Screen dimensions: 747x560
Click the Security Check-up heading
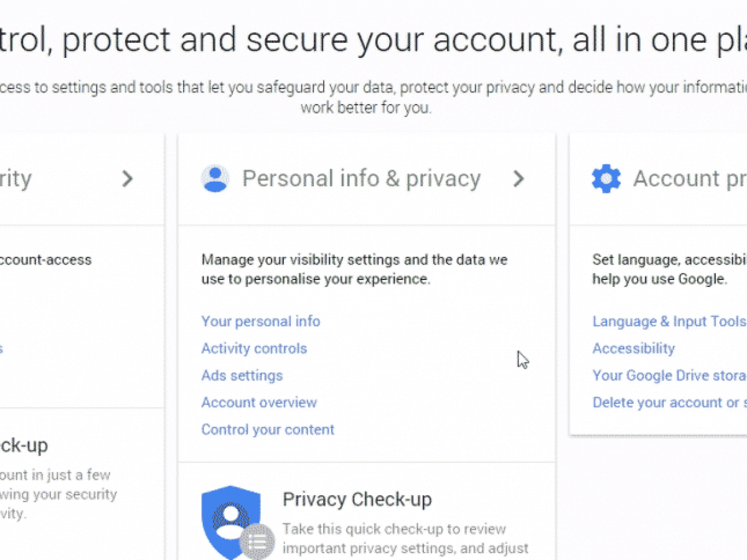tap(25, 445)
